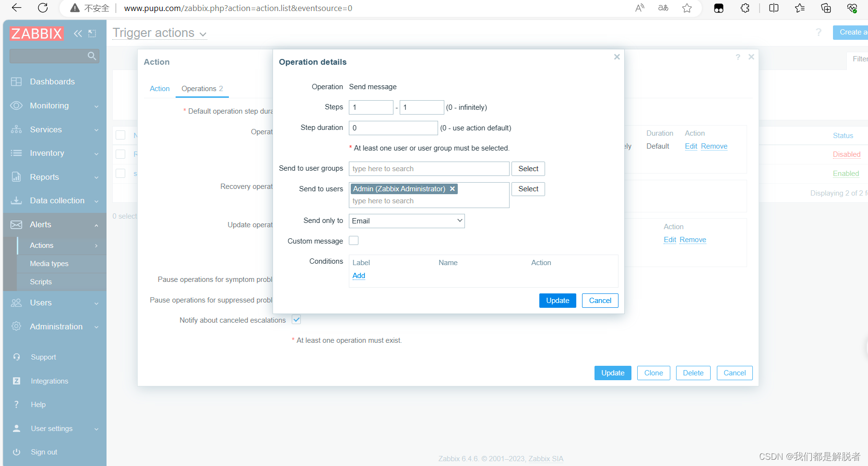The height and width of the screenshot is (466, 868).
Task: Select user groups via Select button
Action: coord(528,169)
